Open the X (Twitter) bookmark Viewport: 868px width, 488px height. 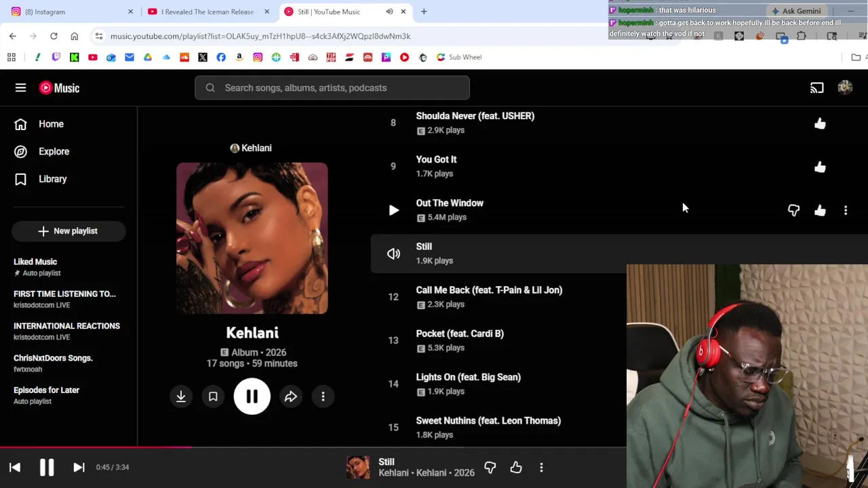click(x=203, y=57)
